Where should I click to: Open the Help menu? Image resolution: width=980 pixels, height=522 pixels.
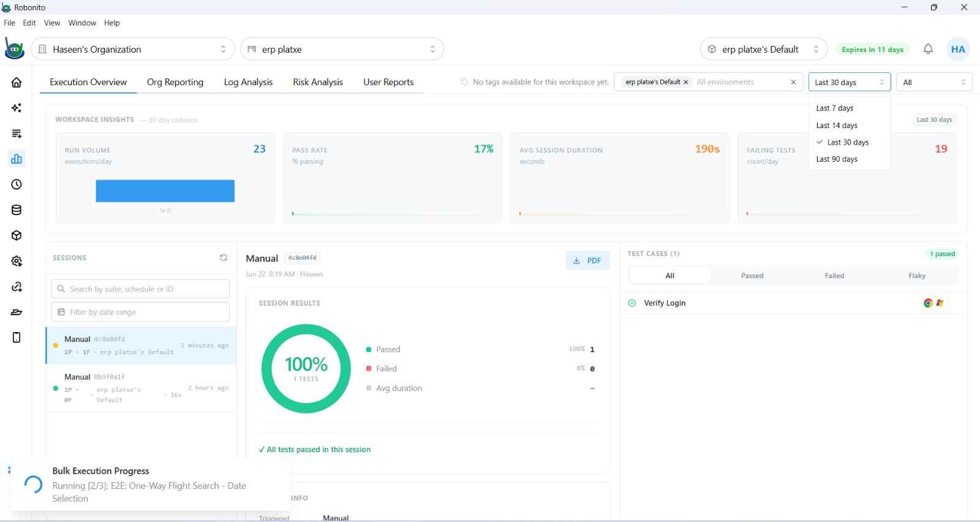pyautogui.click(x=112, y=23)
